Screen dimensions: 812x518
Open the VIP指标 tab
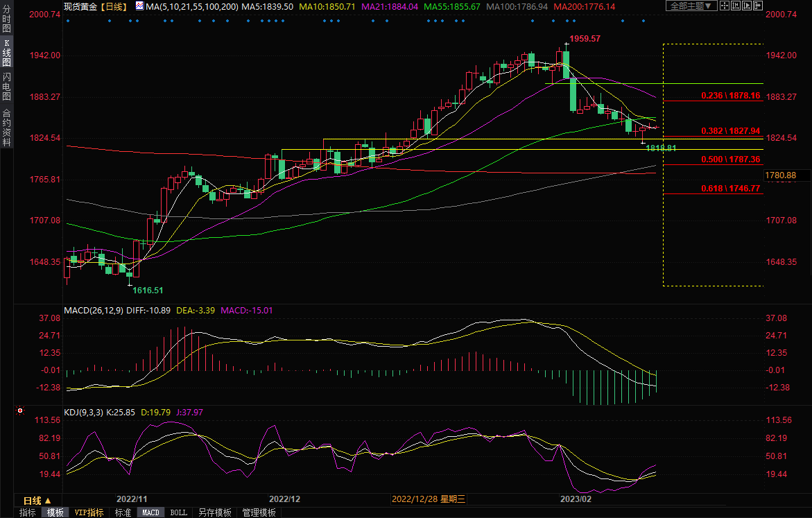click(x=89, y=512)
